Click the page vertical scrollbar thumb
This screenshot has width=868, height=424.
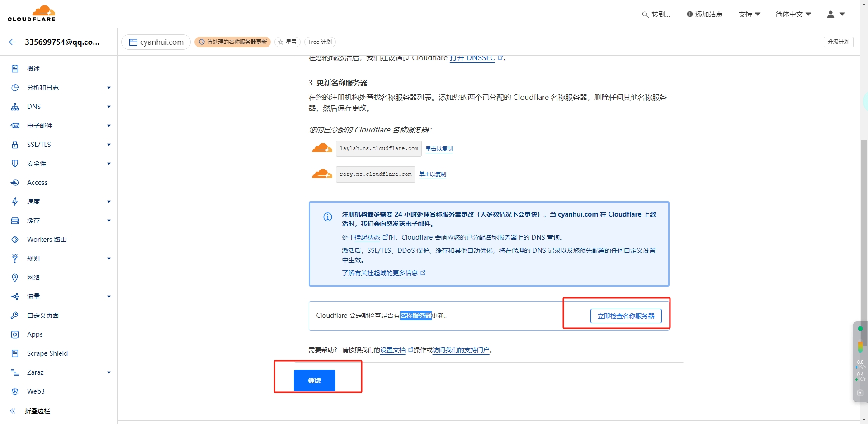(x=864, y=242)
